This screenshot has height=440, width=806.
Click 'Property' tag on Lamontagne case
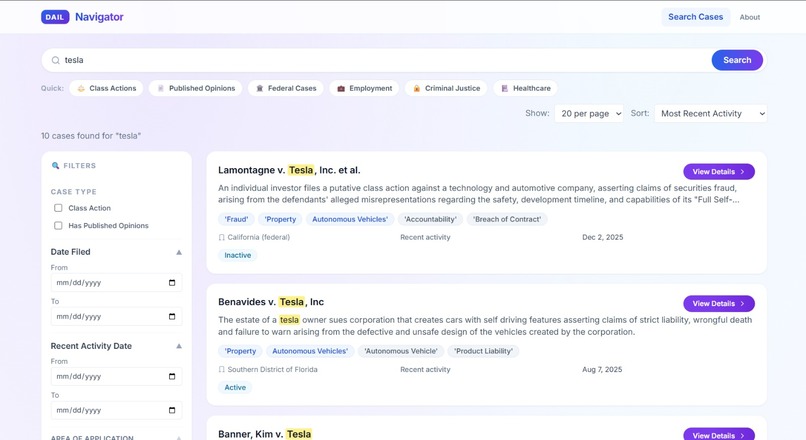280,219
